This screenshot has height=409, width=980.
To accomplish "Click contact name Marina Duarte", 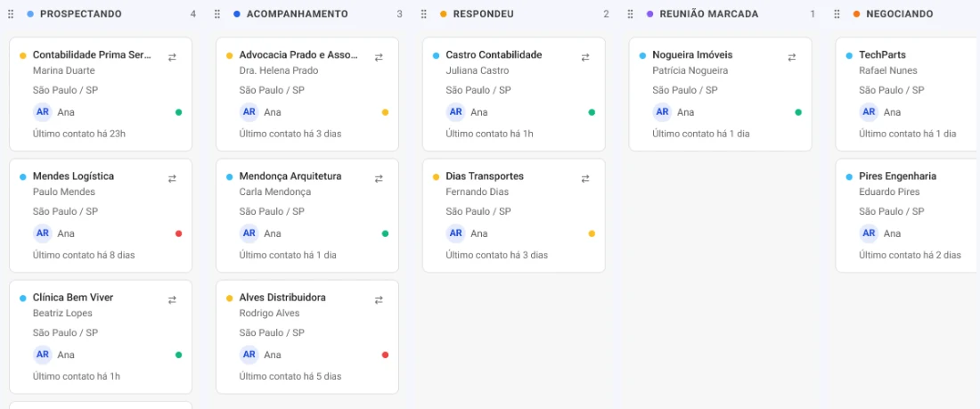I will coord(64,70).
